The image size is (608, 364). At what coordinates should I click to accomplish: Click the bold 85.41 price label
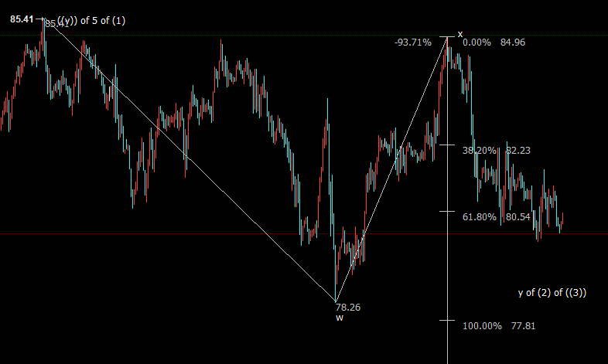22,19
